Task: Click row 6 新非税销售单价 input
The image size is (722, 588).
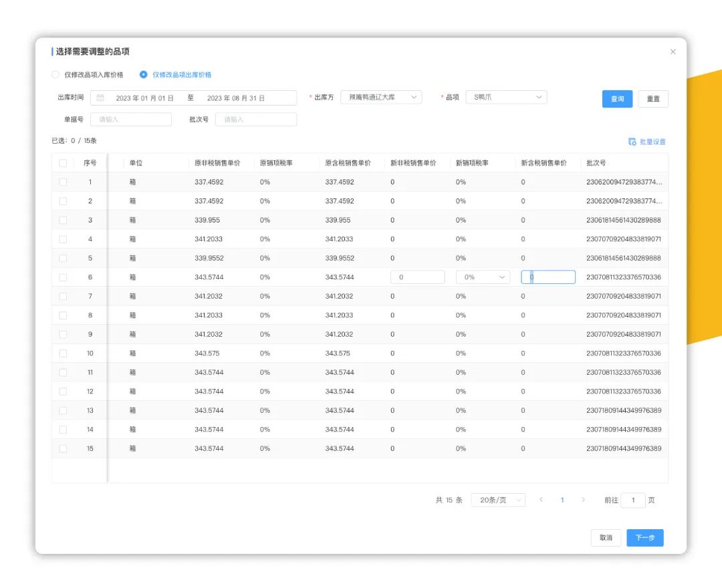Action: (418, 277)
